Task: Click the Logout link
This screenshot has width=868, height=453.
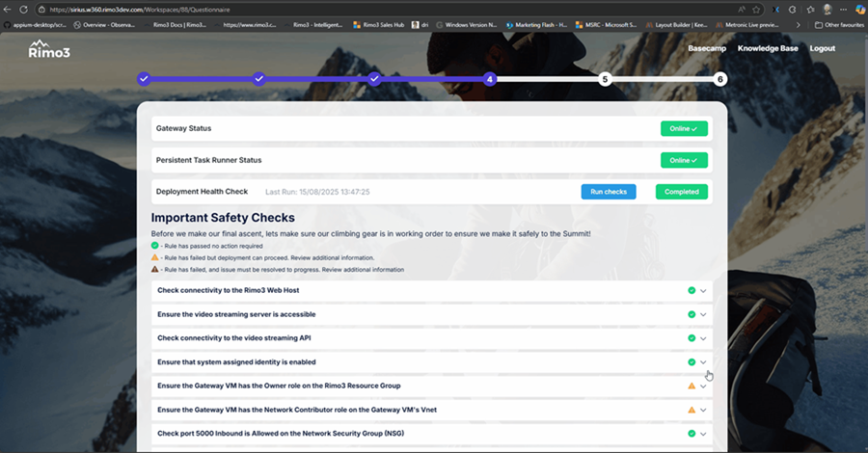Action: click(x=823, y=48)
